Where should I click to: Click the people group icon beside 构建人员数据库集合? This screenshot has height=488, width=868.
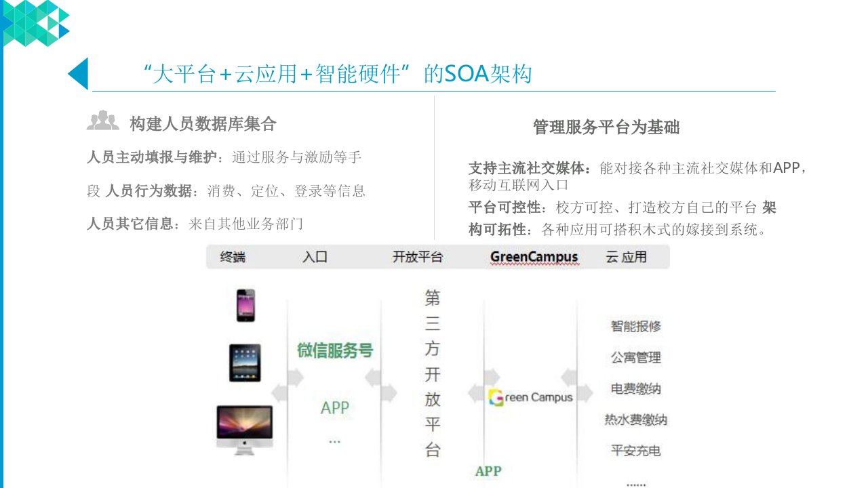click(x=103, y=121)
